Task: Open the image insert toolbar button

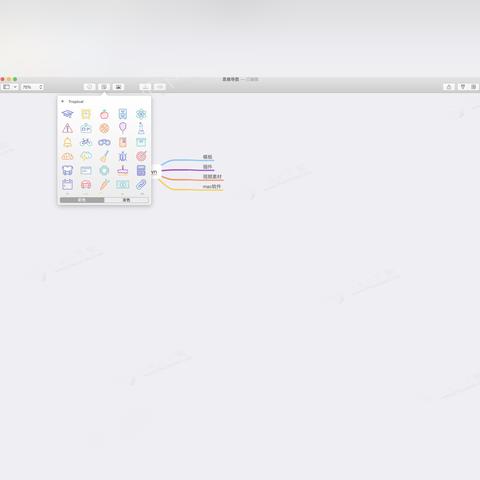Action: [x=118, y=87]
